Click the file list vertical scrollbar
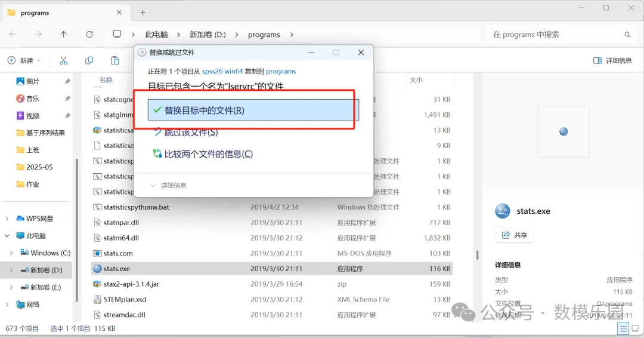644x338 pixels. [477, 255]
